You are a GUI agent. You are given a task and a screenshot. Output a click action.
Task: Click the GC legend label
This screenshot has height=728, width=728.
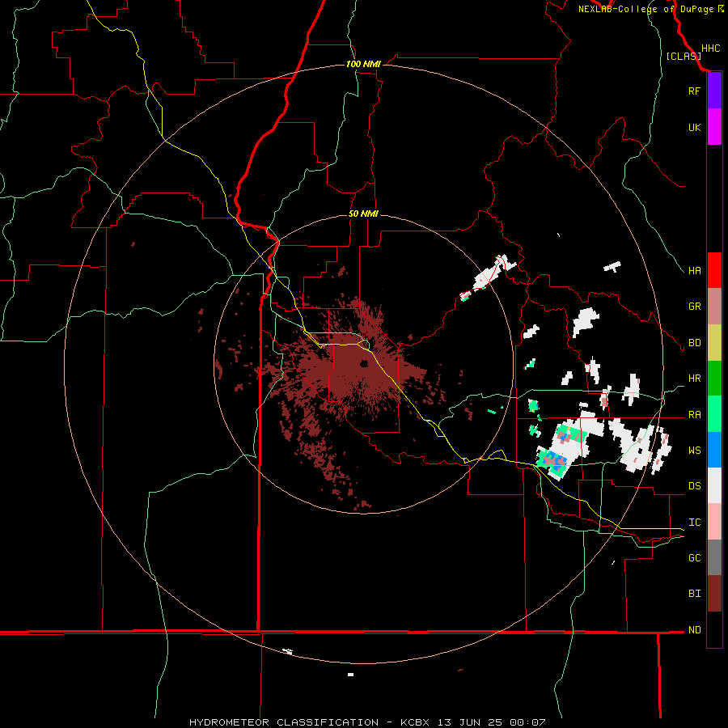pyautogui.click(x=694, y=558)
